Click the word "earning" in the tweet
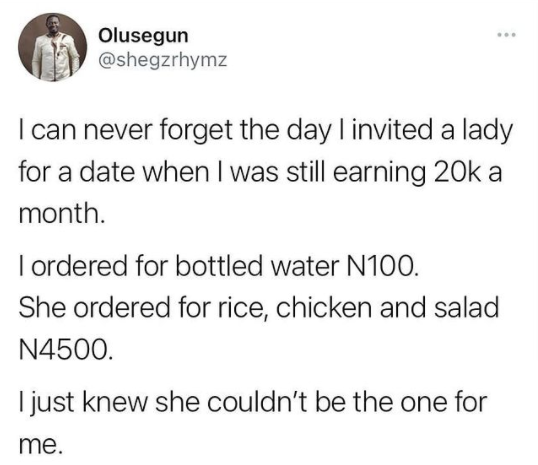 (x=379, y=174)
